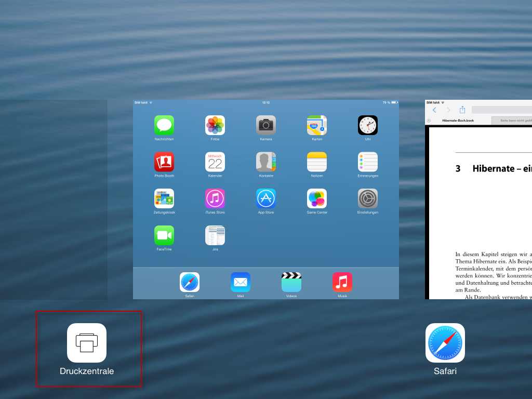Select the Hibernate-Buch.book tab
Screen dimensions: 532x399
458,121
